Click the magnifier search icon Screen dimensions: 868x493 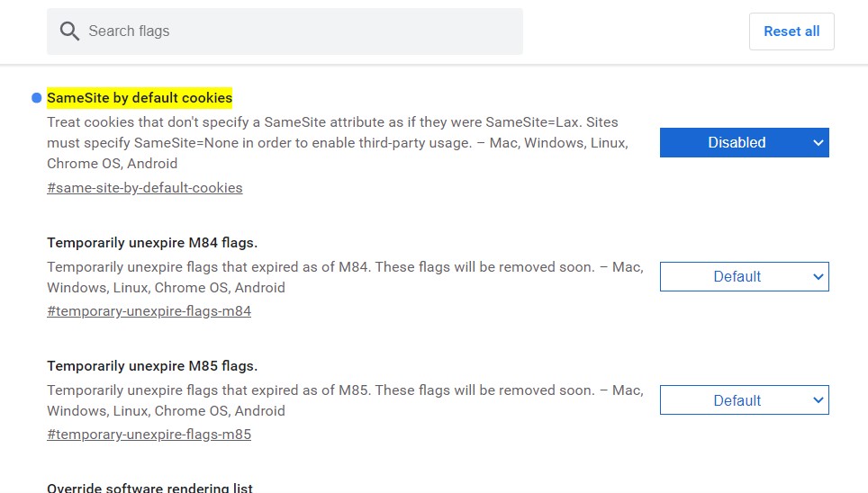pyautogui.click(x=69, y=31)
